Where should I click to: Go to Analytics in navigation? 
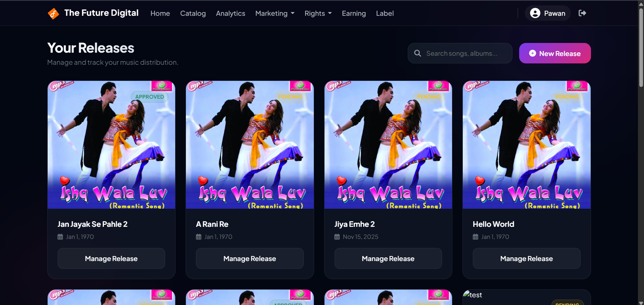point(230,13)
